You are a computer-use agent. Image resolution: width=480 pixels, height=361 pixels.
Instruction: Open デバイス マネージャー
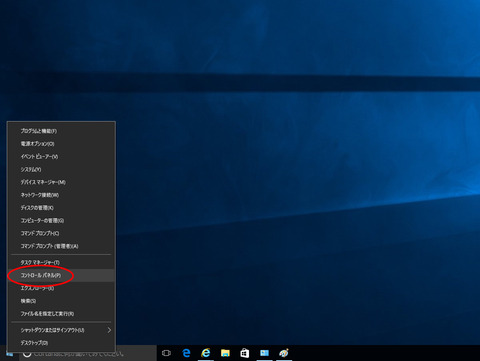pos(61,182)
